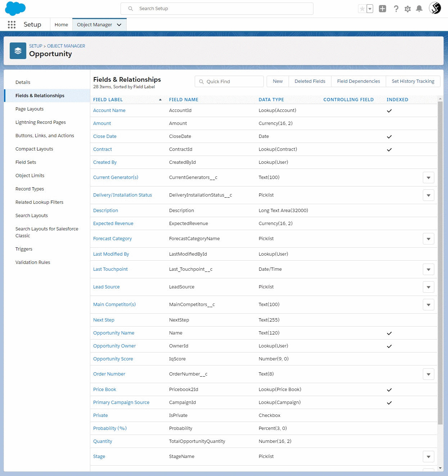This screenshot has width=448, height=476.
Task: Click the favorites star icon
Action: 362,9
